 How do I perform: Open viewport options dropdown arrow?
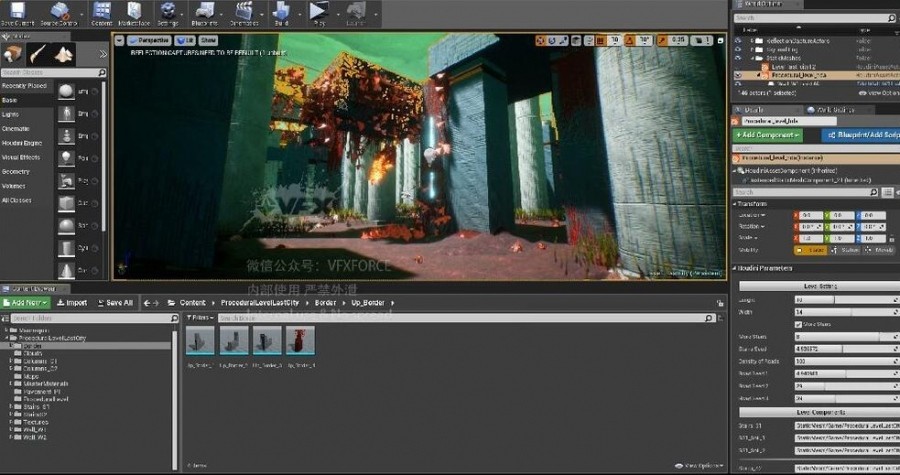119,41
